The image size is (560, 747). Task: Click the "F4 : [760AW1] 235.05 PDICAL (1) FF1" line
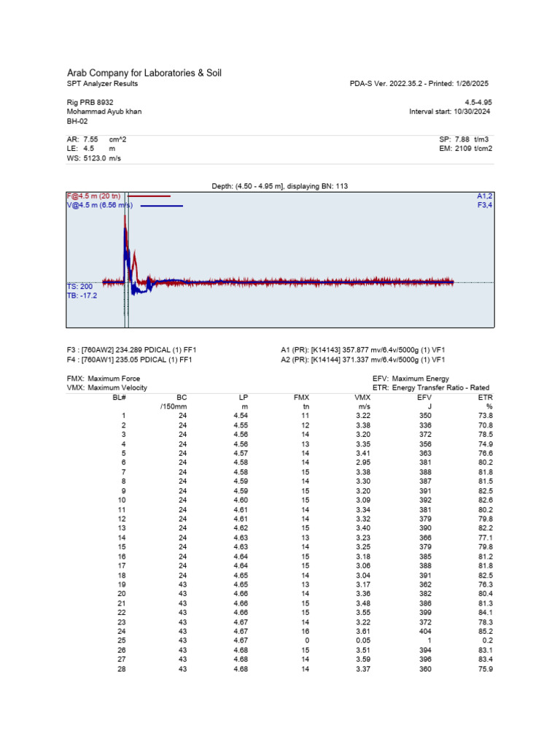[x=130, y=360]
